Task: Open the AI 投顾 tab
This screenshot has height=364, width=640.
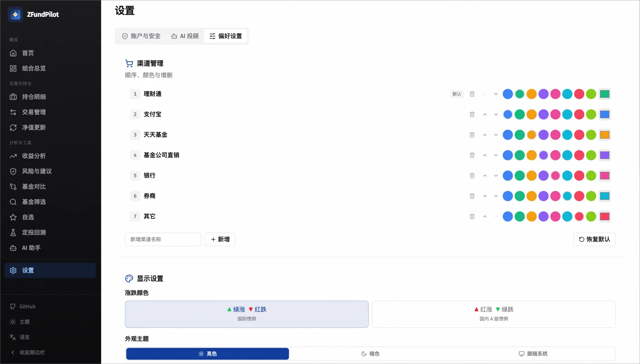Action: [x=185, y=36]
